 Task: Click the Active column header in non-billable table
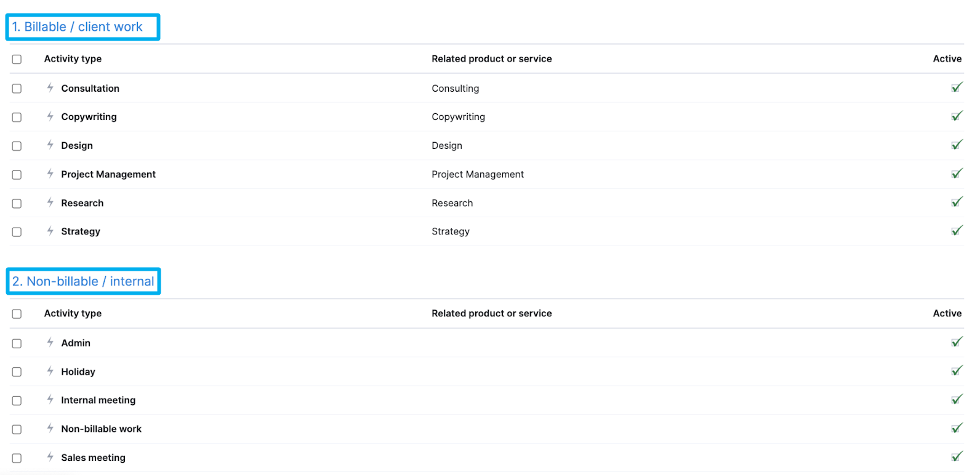click(x=947, y=313)
